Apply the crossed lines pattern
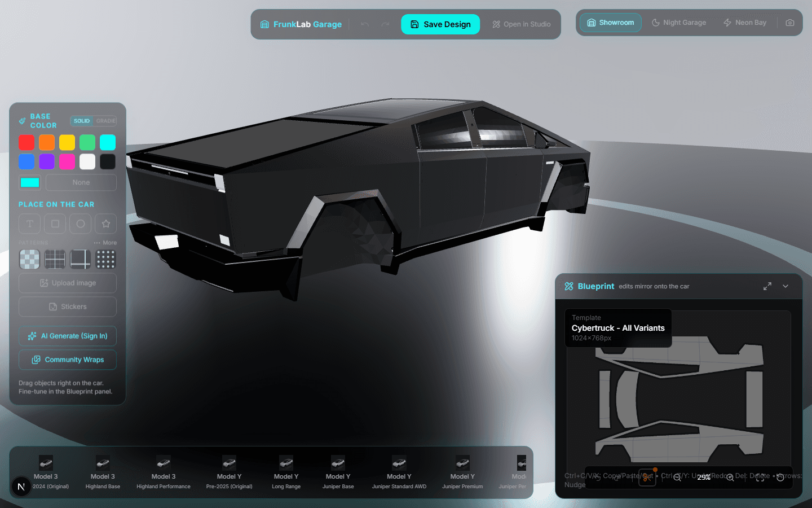The width and height of the screenshot is (812, 508). click(81, 259)
